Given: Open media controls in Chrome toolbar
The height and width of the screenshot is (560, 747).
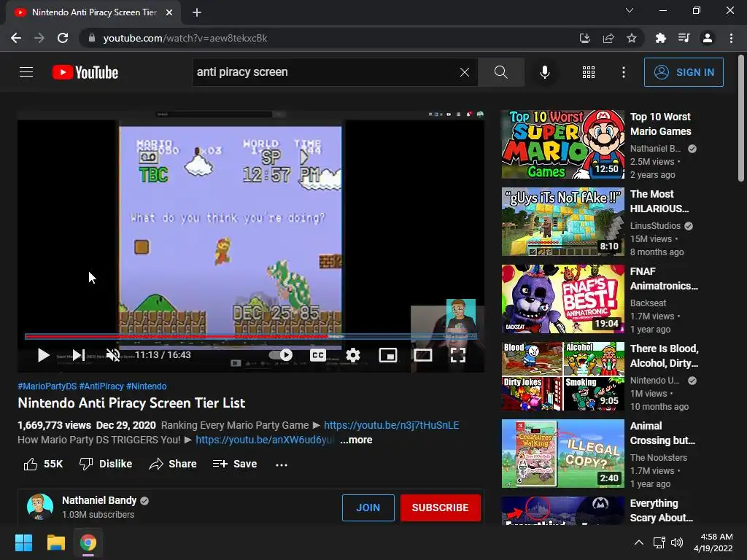Looking at the screenshot, I should click(x=684, y=38).
